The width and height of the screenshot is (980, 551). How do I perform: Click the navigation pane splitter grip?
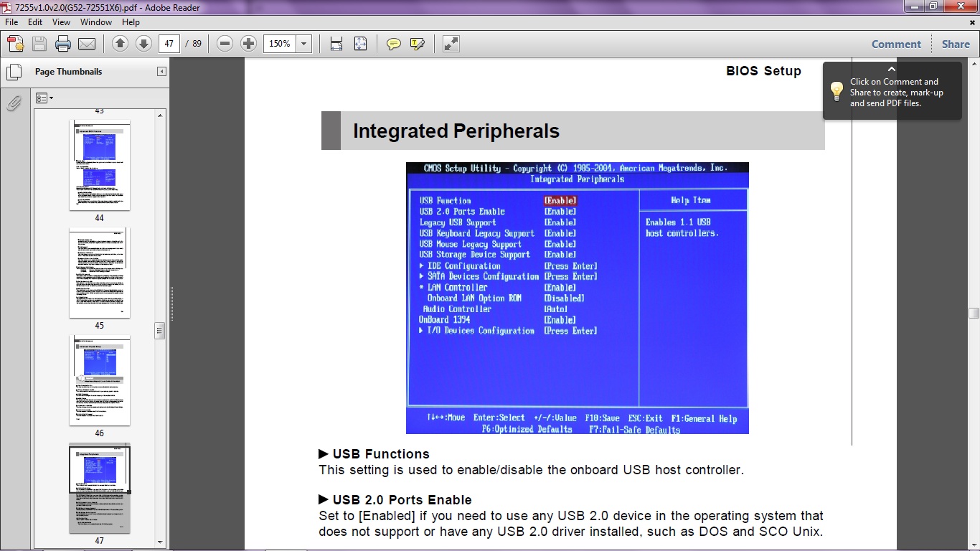[x=172, y=304]
